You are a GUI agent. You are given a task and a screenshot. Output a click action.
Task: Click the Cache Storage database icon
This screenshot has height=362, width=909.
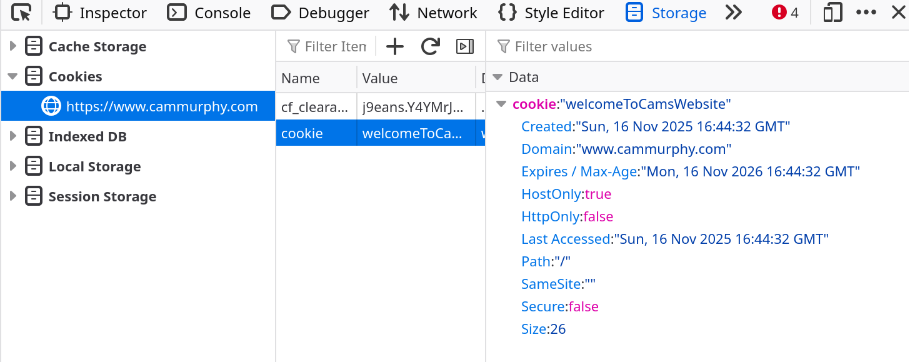pos(34,46)
